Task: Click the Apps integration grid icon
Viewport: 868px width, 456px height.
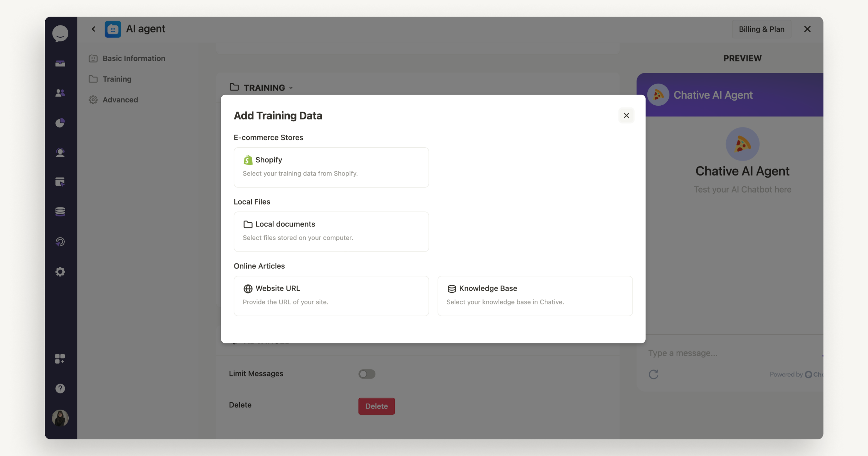Action: pyautogui.click(x=60, y=359)
